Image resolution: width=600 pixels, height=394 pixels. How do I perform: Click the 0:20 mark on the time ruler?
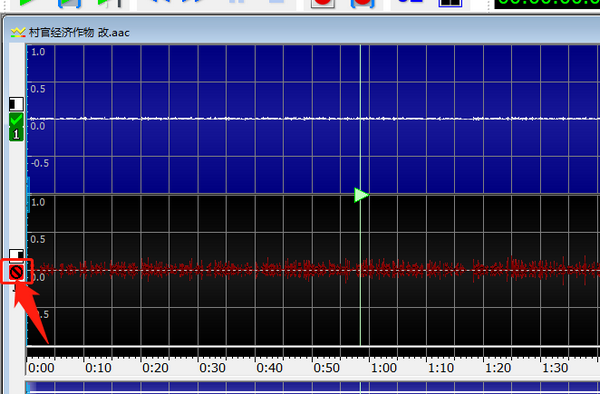155,368
